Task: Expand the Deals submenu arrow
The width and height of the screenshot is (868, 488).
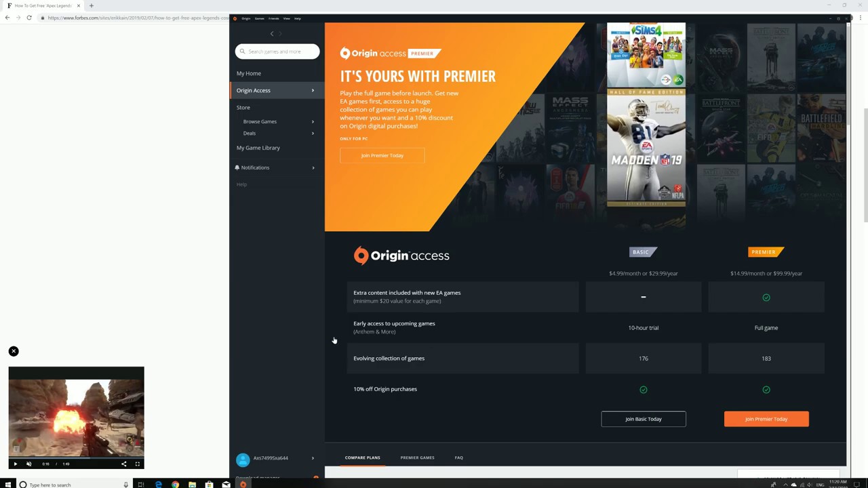Action: (313, 133)
